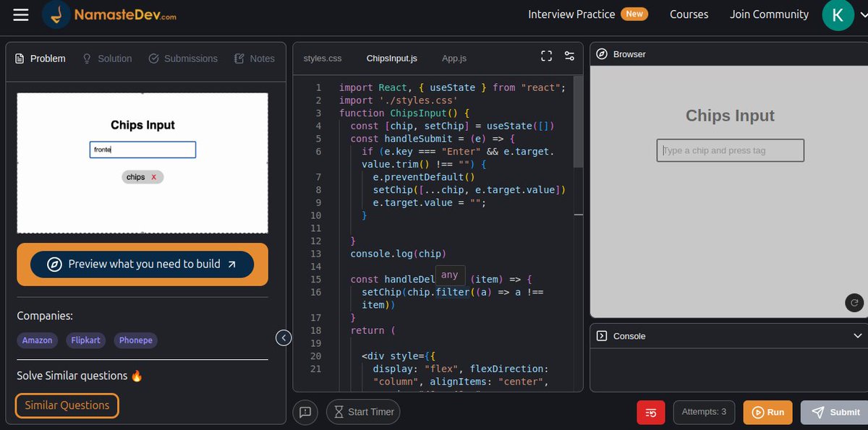The width and height of the screenshot is (868, 430).
Task: Click the feedback chat bubble icon
Action: point(305,412)
